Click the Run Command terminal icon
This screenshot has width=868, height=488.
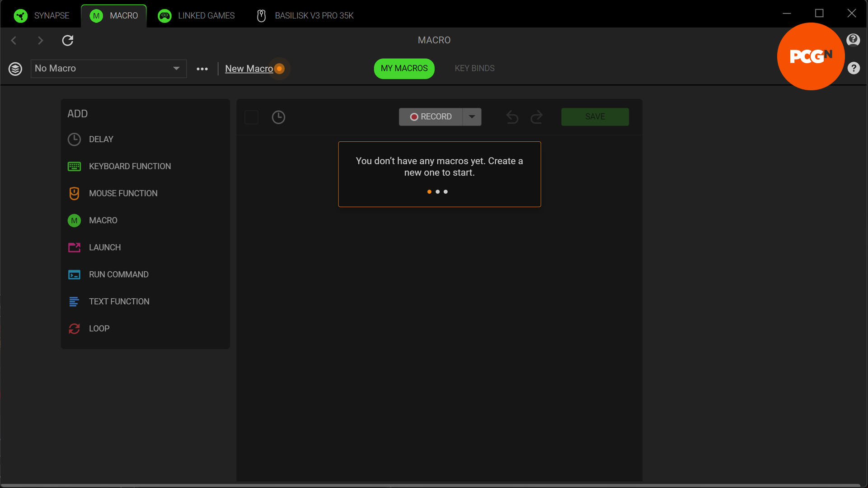point(74,275)
